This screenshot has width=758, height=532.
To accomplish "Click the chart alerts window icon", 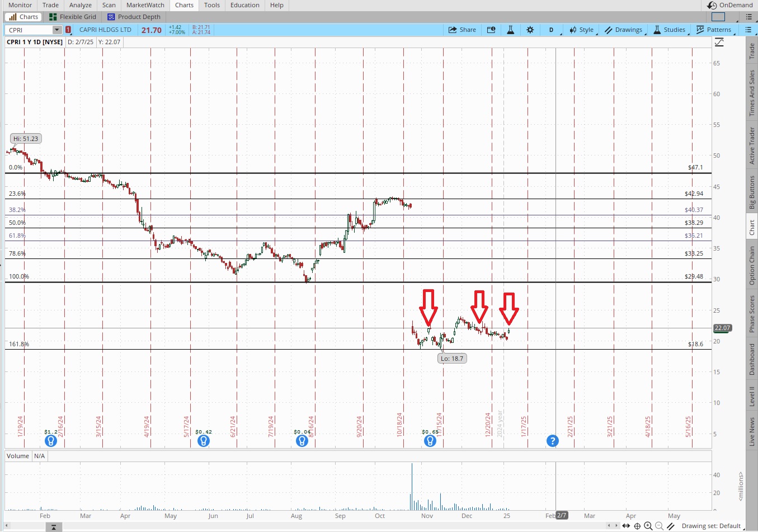I will click(x=491, y=30).
